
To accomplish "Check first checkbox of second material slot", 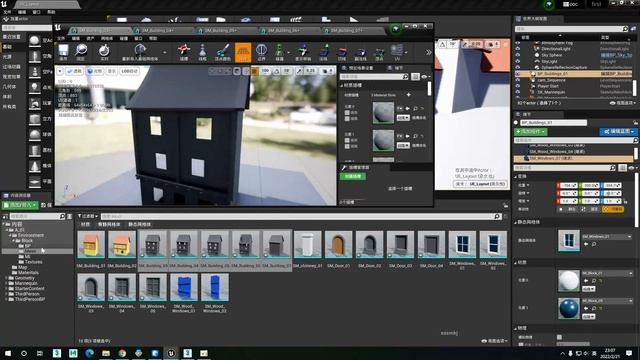I will click(347, 140).
